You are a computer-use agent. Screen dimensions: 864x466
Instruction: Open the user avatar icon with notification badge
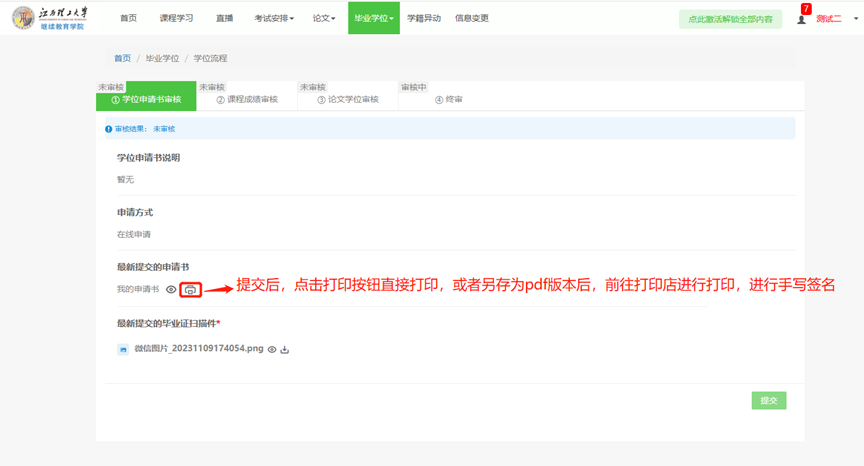click(801, 19)
